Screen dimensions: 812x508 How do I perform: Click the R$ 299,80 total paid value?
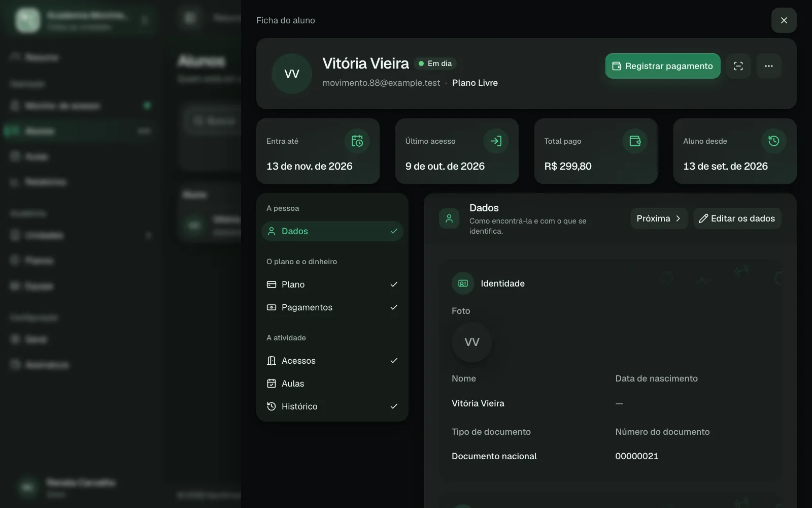click(568, 166)
